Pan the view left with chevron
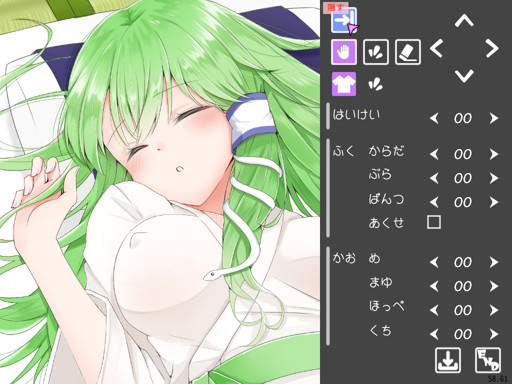The width and height of the screenshot is (512, 384). pos(436,49)
